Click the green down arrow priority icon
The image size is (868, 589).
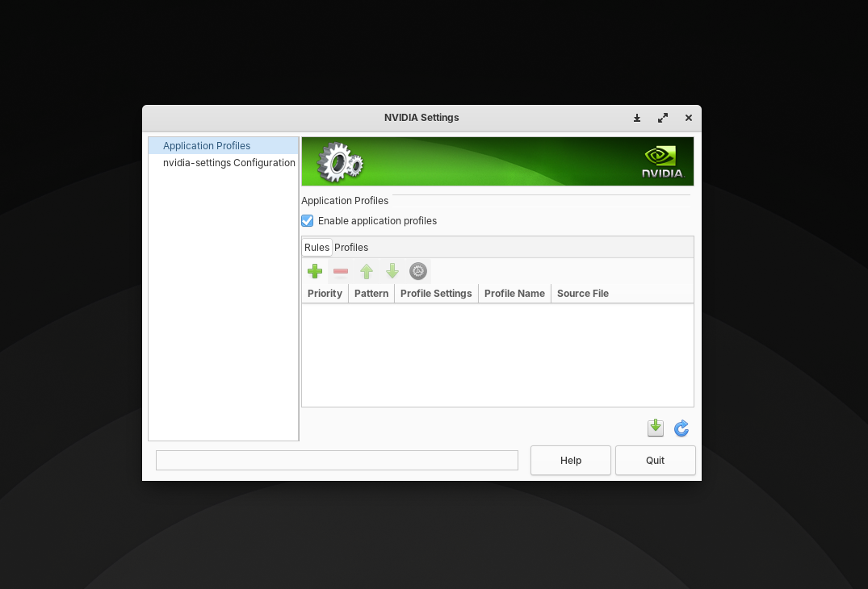pyautogui.click(x=392, y=271)
